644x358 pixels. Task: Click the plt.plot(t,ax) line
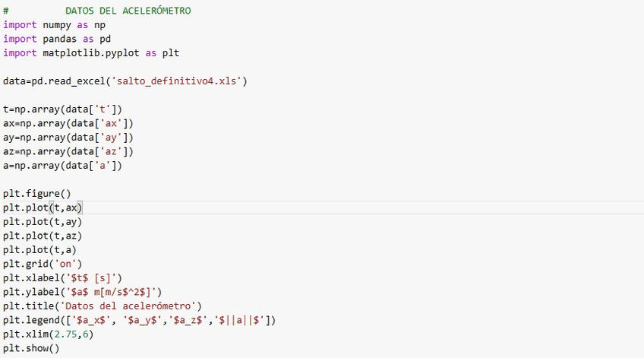coord(43,208)
